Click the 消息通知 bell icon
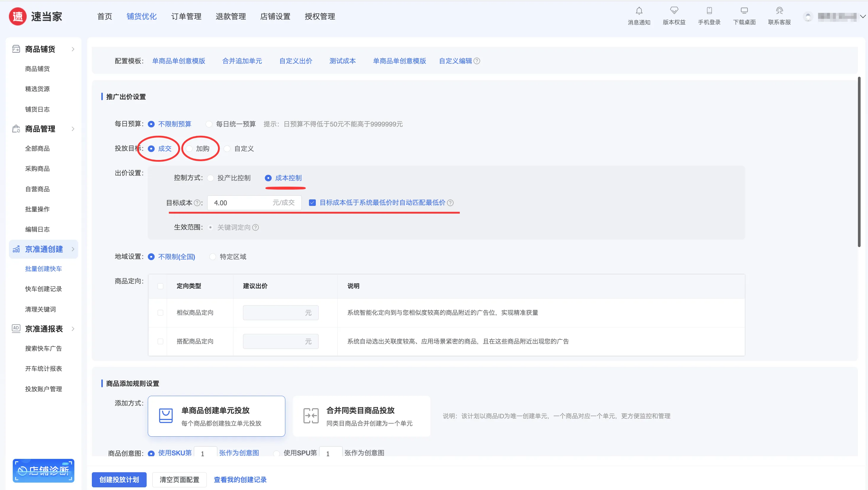 coord(639,11)
